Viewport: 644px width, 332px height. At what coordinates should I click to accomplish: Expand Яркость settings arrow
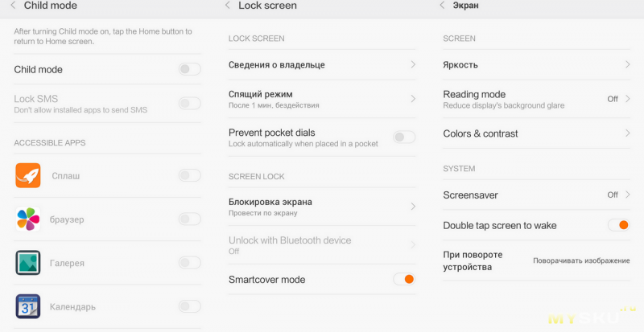click(627, 64)
